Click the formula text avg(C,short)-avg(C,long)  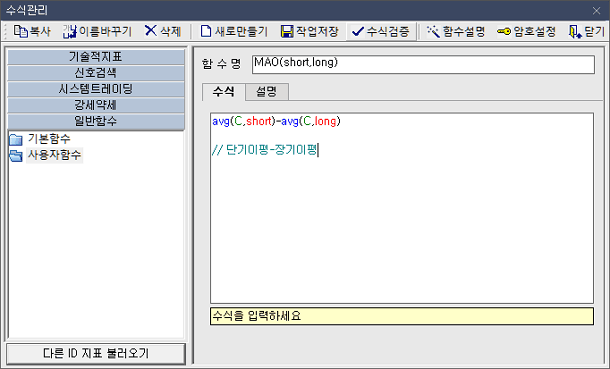coord(276,121)
